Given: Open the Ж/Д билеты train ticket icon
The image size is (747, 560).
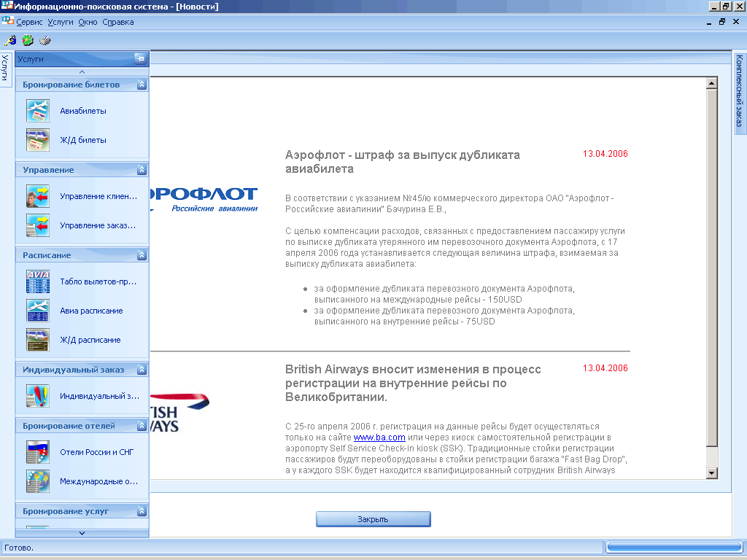Looking at the screenshot, I should click(38, 140).
